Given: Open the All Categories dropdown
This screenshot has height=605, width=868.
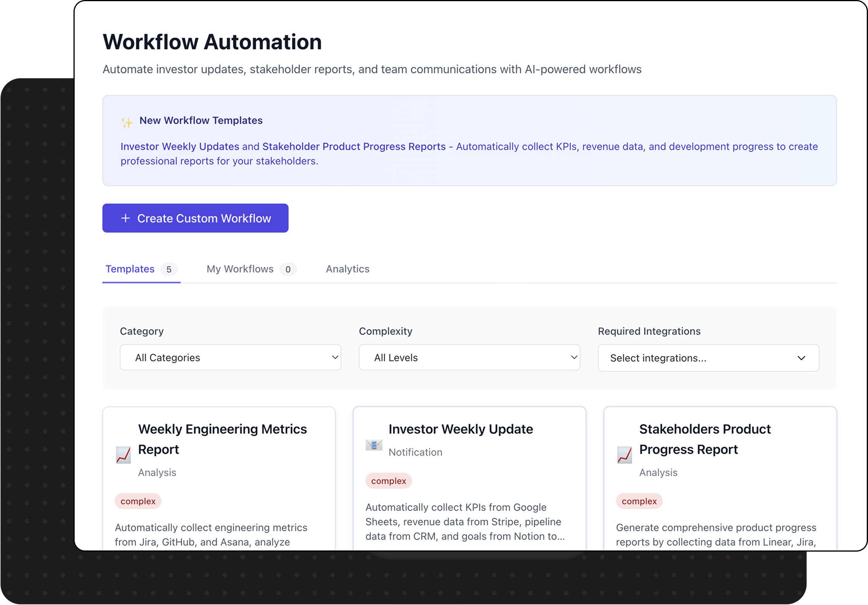Looking at the screenshot, I should [230, 357].
